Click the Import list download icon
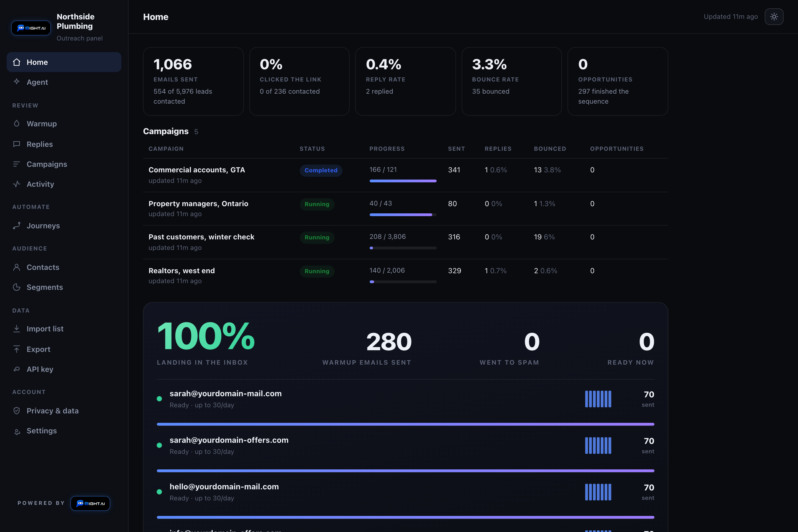The image size is (798, 532). click(x=17, y=328)
